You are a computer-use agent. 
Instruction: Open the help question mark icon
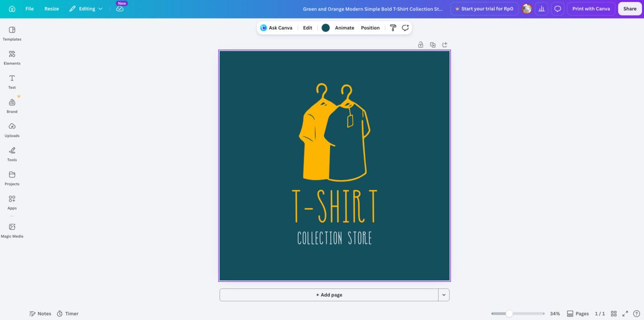636,313
